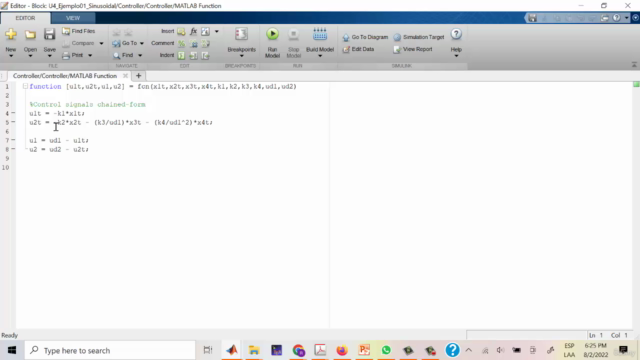
Task: Close the MATLAB Function document tab
Action: 125,76
